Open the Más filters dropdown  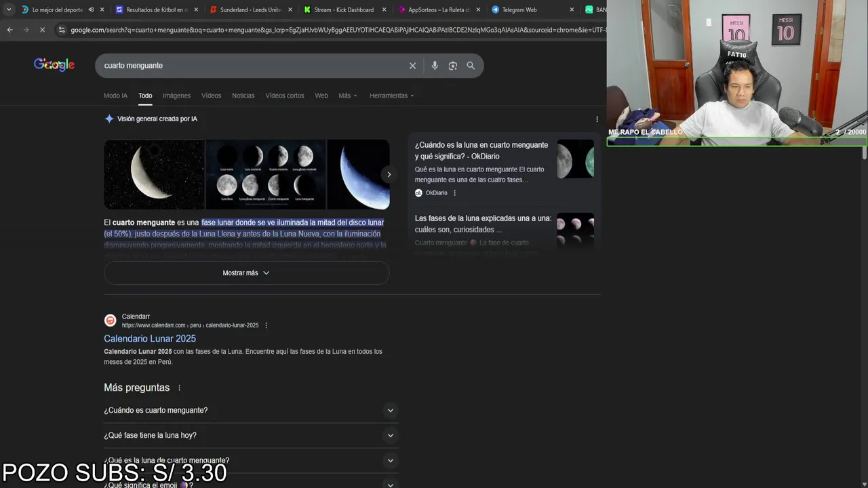348,96
